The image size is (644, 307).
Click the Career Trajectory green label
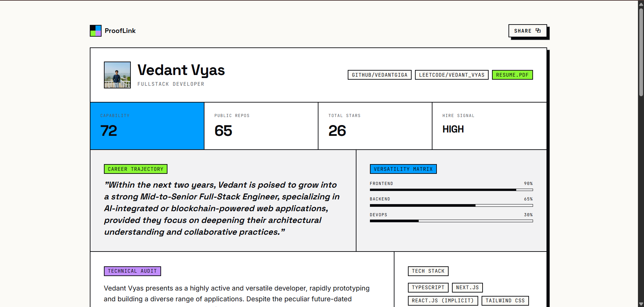coord(136,169)
